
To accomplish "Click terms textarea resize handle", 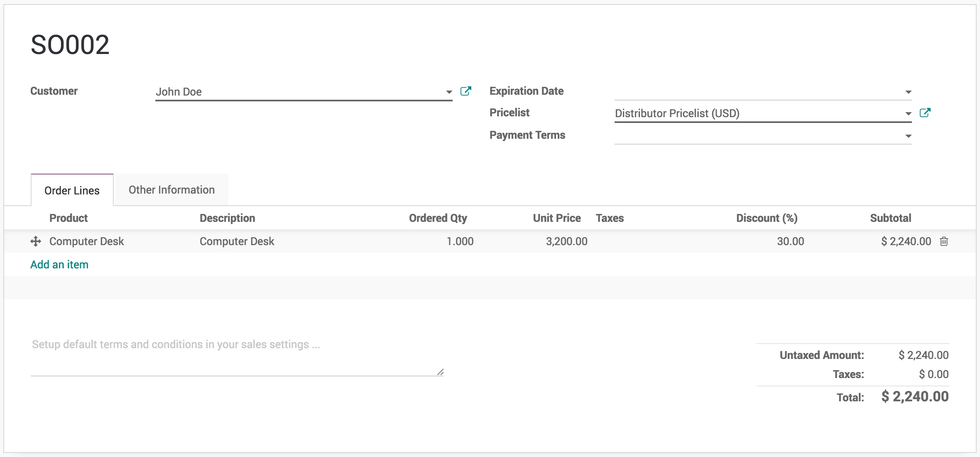I will (x=440, y=372).
